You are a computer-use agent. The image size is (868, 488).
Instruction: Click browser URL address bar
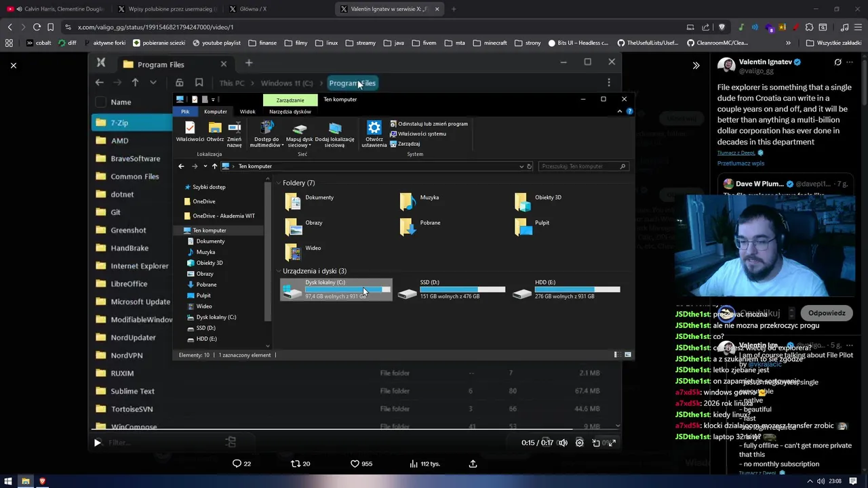point(373,27)
